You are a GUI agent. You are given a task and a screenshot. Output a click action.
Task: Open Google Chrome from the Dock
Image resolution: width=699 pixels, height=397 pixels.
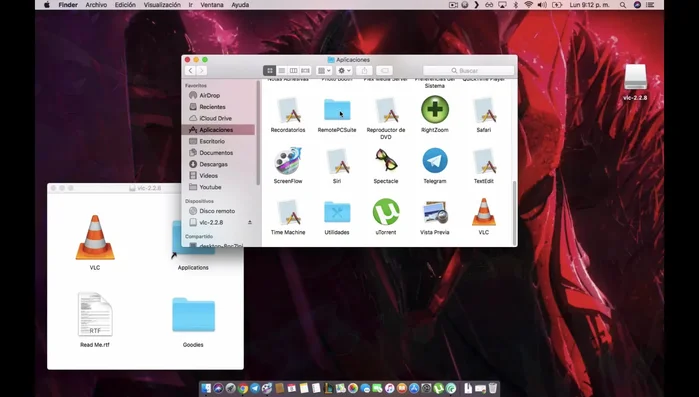pos(243,388)
